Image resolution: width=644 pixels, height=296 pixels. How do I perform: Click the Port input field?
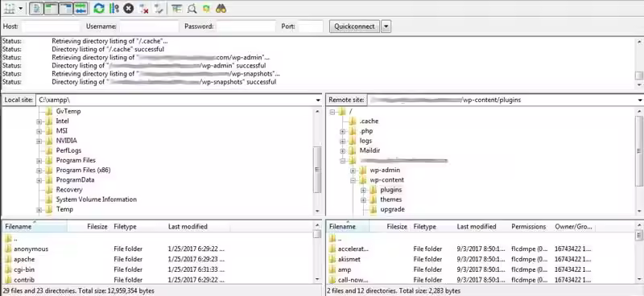tap(311, 27)
